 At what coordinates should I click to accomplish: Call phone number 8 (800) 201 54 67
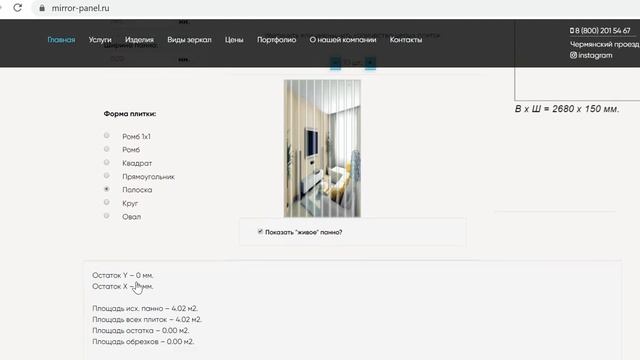pyautogui.click(x=603, y=31)
